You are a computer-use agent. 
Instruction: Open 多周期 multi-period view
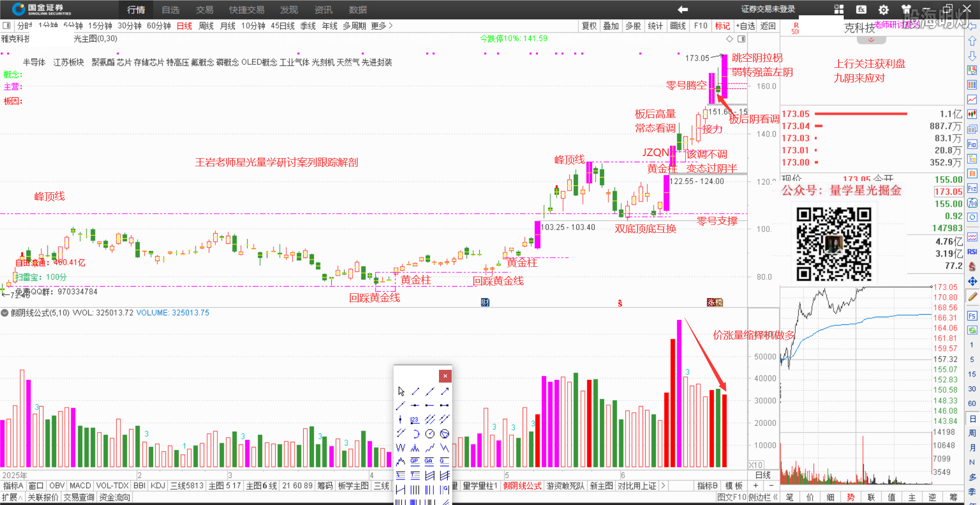354,26
